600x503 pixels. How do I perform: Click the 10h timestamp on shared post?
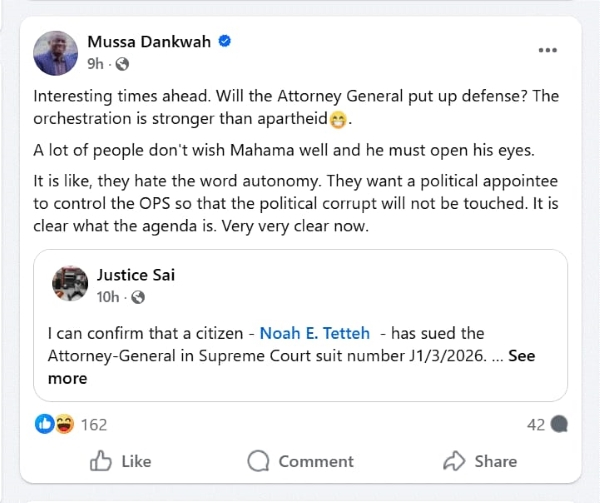tap(109, 297)
